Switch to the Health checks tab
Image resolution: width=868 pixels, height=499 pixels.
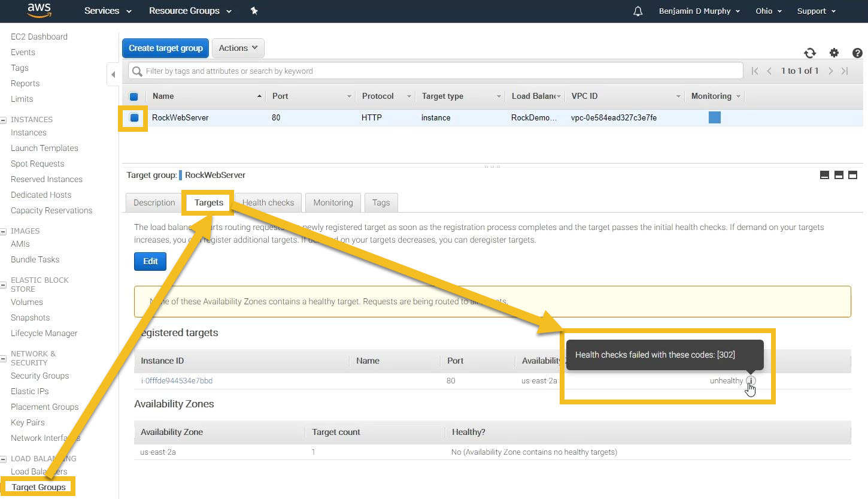pos(268,202)
